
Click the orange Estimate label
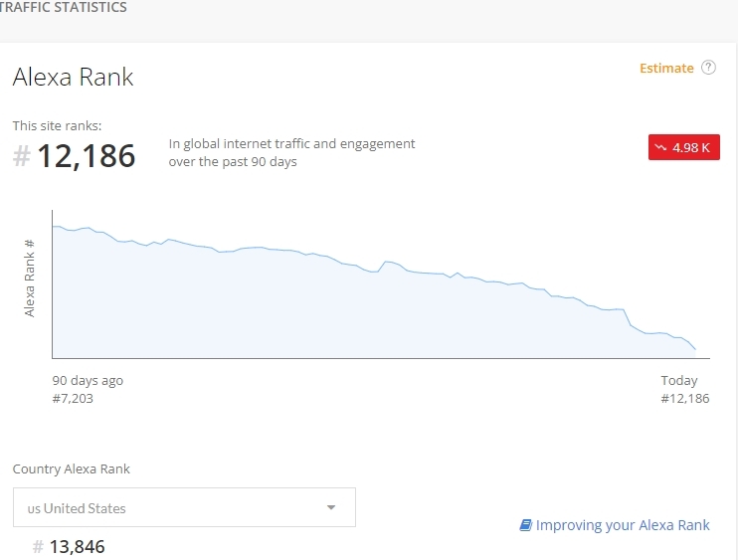click(x=666, y=69)
